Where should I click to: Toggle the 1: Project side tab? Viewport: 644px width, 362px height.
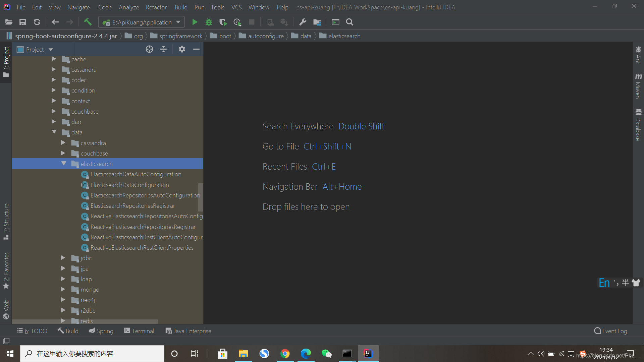[6, 62]
